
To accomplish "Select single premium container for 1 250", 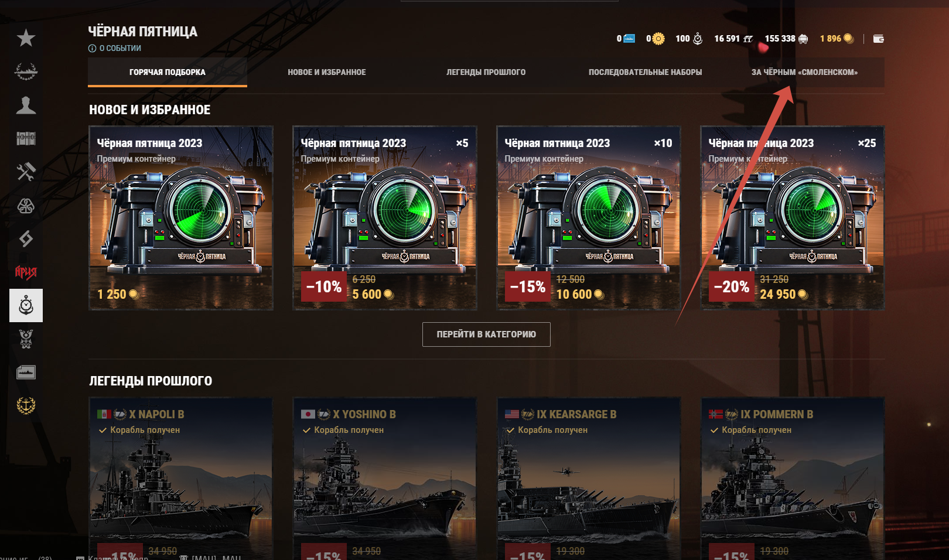I will (x=181, y=218).
